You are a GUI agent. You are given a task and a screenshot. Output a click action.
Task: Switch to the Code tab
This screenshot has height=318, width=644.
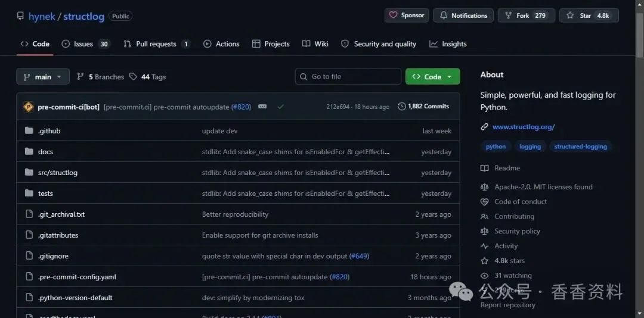click(x=35, y=44)
